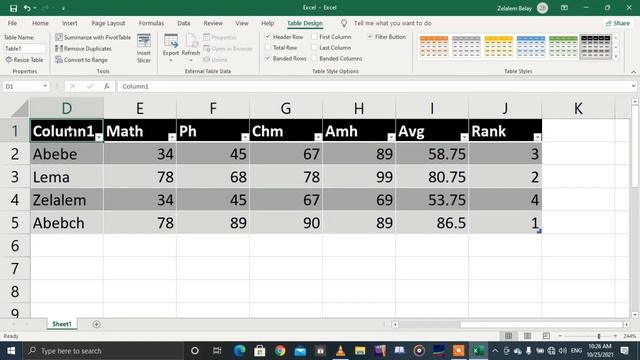Click the Zoom Out minus button
The height and width of the screenshot is (360, 640).
point(560,336)
